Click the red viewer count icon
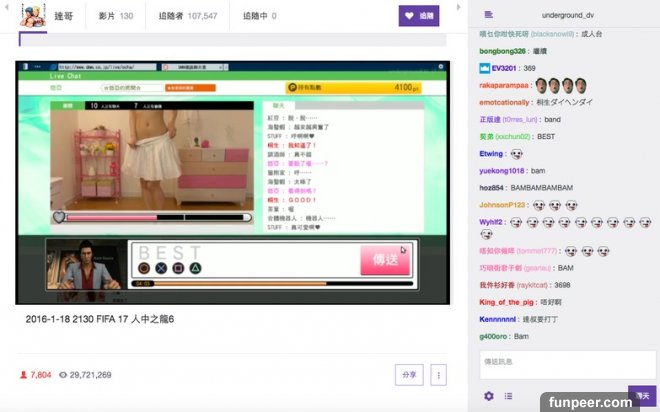The width and height of the screenshot is (660, 412). click(x=24, y=375)
